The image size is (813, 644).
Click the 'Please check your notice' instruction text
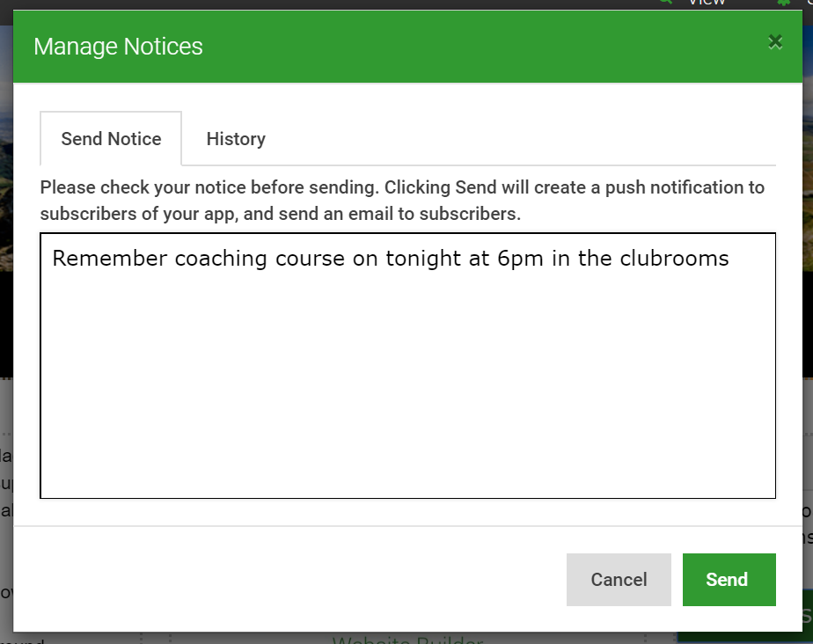(402, 201)
